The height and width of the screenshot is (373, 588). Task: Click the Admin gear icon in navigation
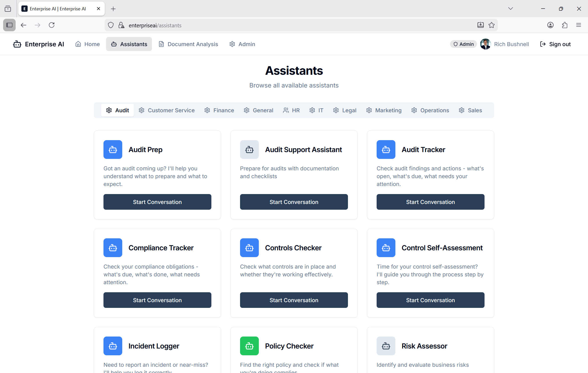232,44
